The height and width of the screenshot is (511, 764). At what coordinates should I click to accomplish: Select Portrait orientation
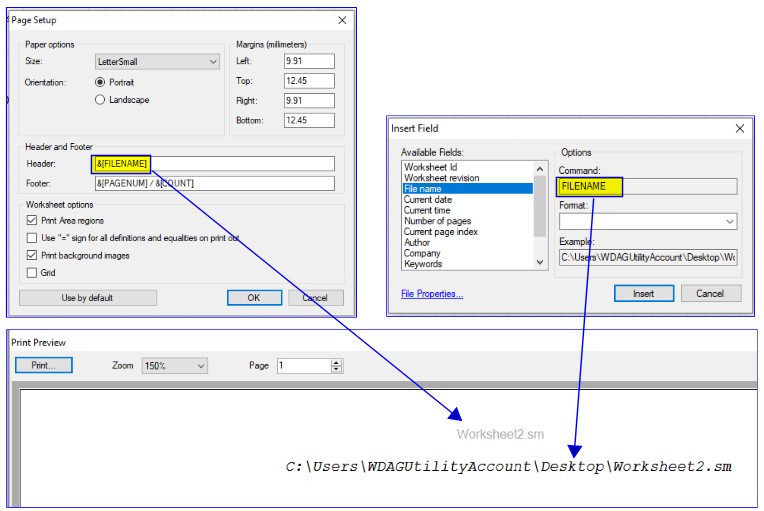coord(100,82)
